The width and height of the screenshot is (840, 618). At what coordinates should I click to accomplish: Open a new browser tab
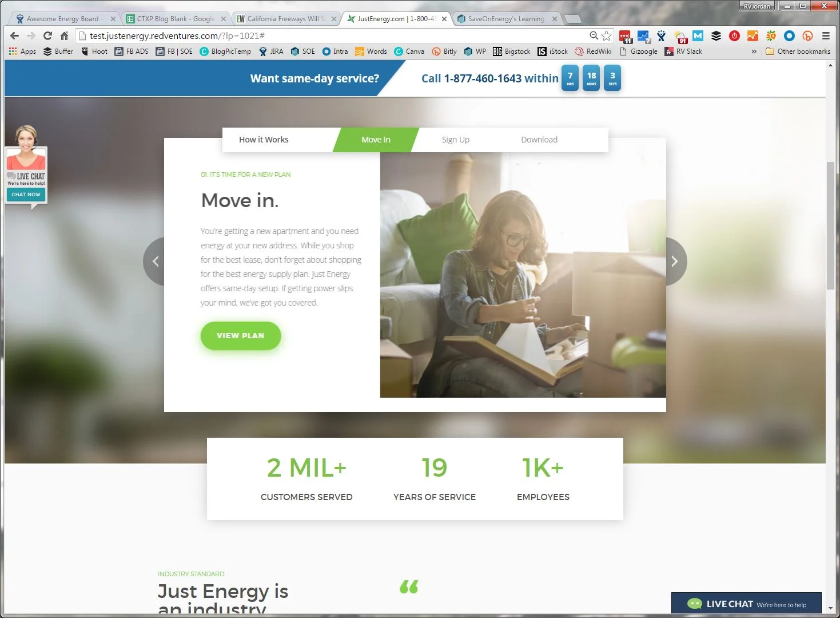click(572, 19)
